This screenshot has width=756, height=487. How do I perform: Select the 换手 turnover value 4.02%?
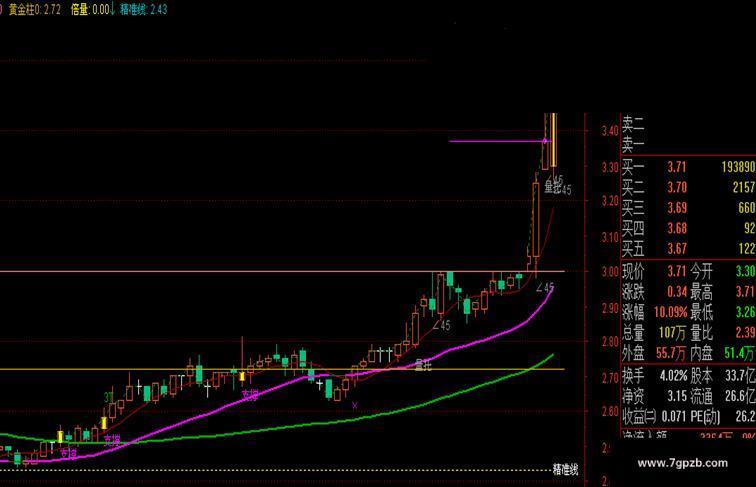(x=674, y=375)
